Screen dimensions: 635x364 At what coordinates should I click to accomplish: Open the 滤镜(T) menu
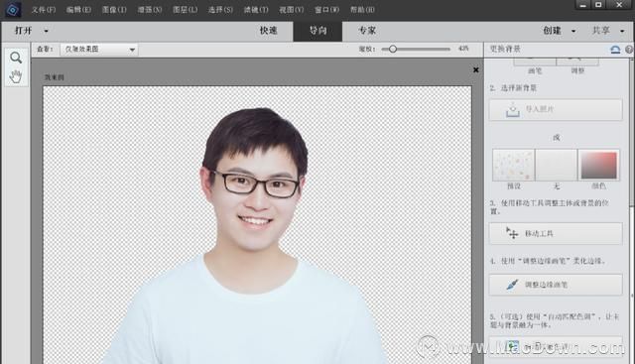coord(256,9)
